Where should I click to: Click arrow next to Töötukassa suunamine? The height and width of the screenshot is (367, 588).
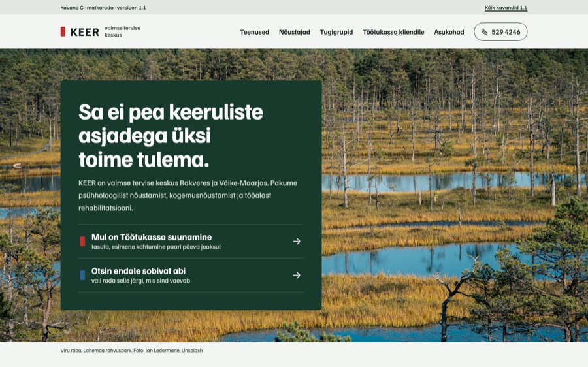[x=297, y=242]
